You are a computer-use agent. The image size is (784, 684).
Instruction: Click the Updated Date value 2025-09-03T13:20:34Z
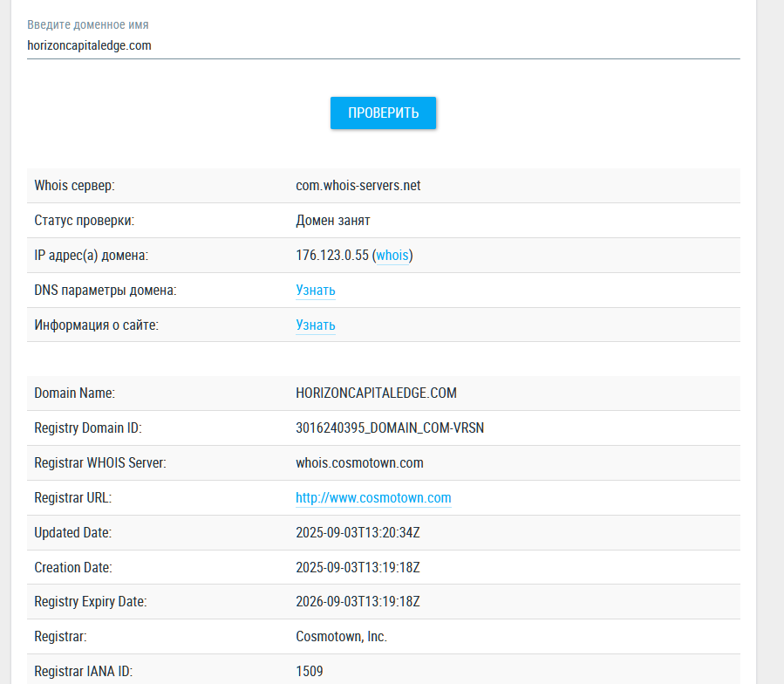pos(358,532)
